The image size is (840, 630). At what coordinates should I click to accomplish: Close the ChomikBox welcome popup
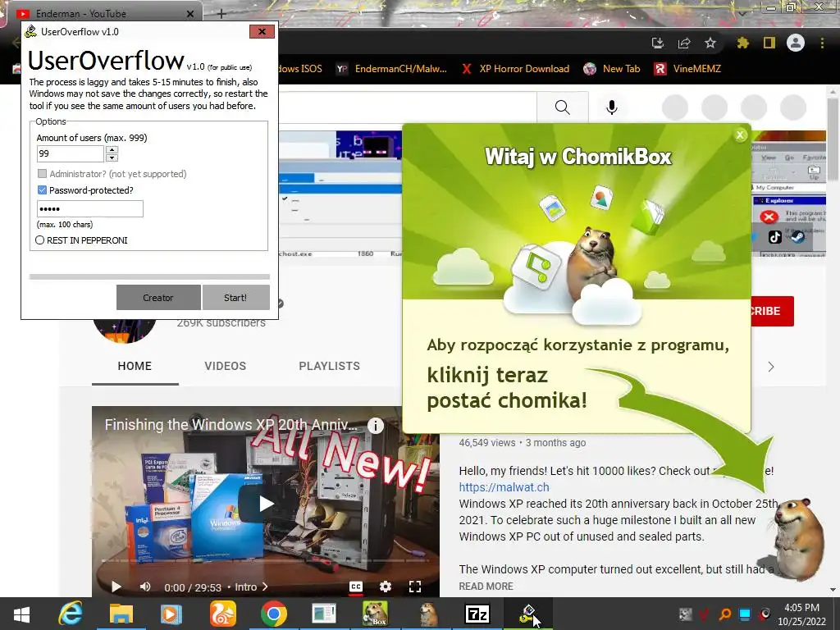[741, 135]
